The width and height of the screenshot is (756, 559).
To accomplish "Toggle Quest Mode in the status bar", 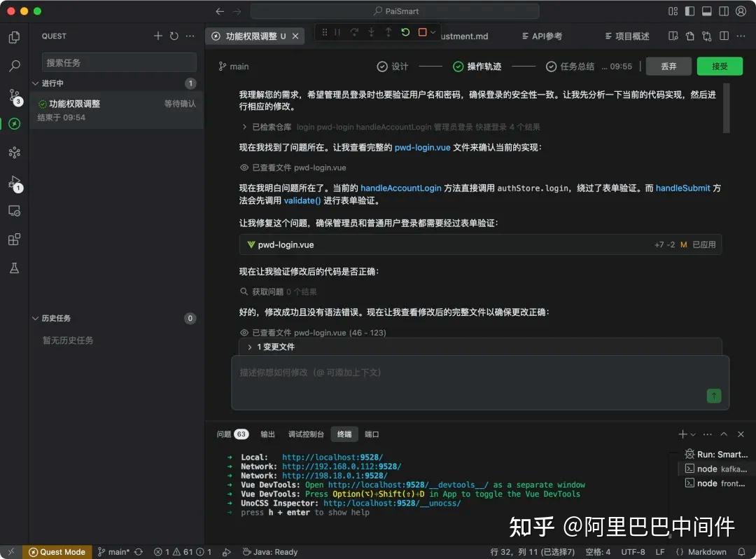I will point(56,552).
